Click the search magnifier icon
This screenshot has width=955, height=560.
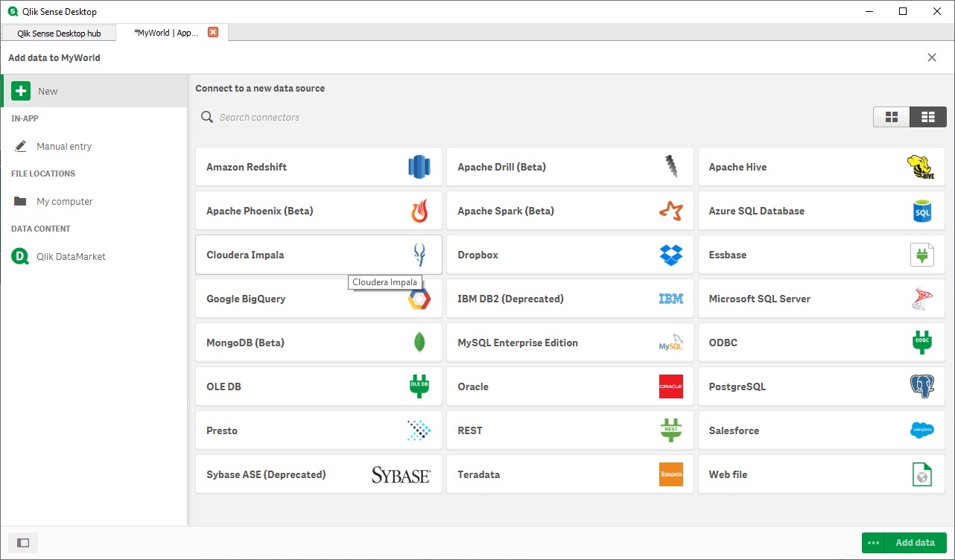(x=206, y=117)
